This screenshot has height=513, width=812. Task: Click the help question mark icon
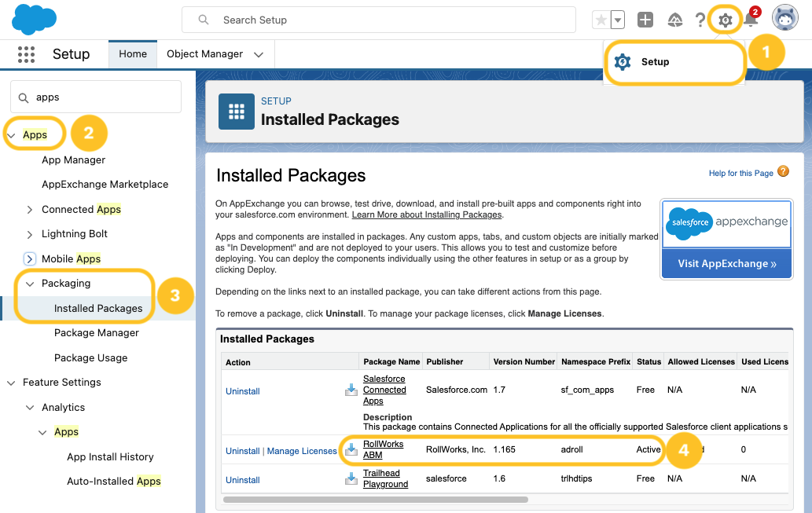pyautogui.click(x=700, y=20)
